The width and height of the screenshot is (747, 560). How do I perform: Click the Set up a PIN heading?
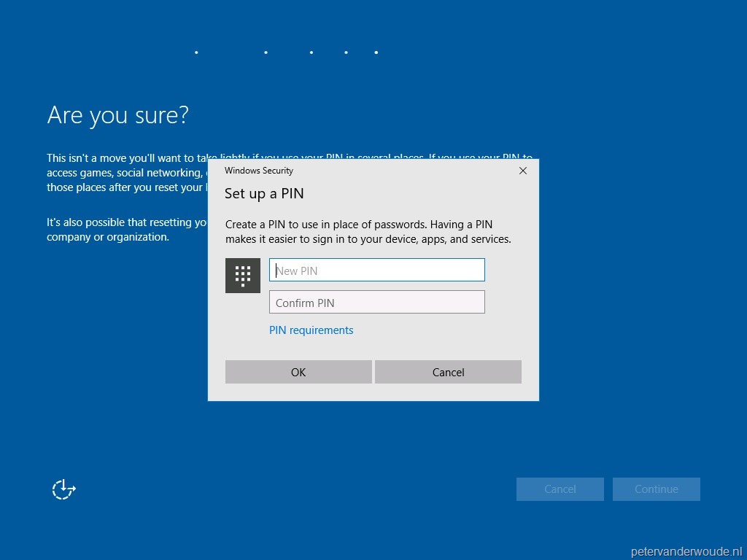pyautogui.click(x=264, y=193)
